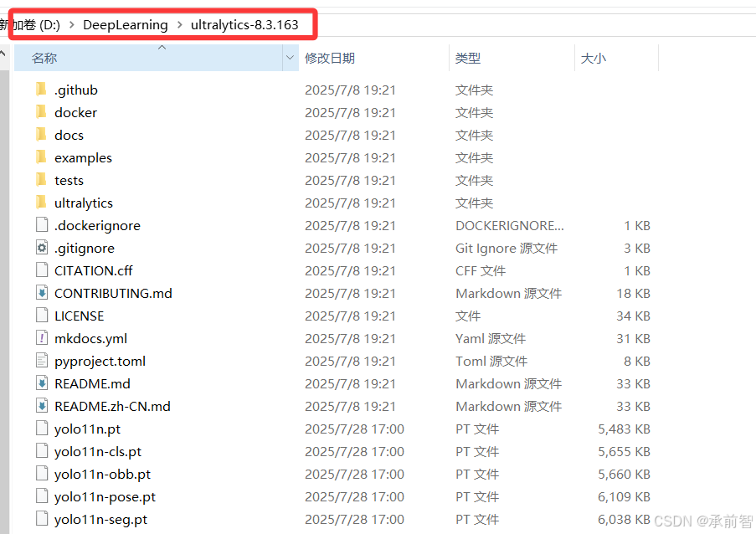The image size is (756, 534).
Task: Click the yolo11n-seg.pt file icon
Action: (x=42, y=520)
